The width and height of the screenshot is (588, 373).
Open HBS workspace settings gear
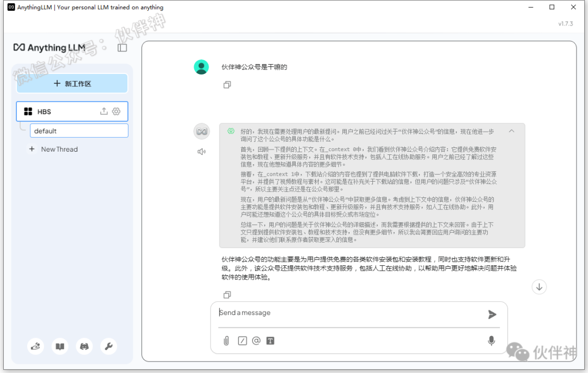click(117, 111)
